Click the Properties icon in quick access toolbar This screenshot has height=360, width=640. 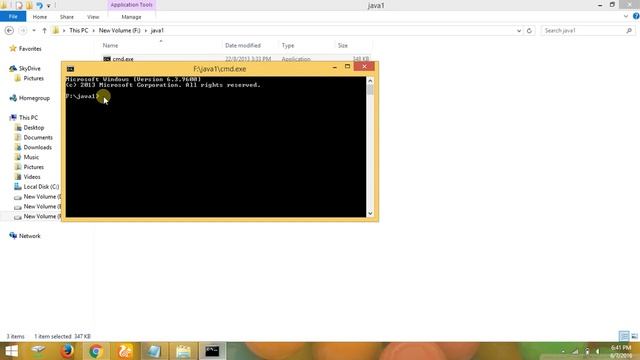coord(19,5)
